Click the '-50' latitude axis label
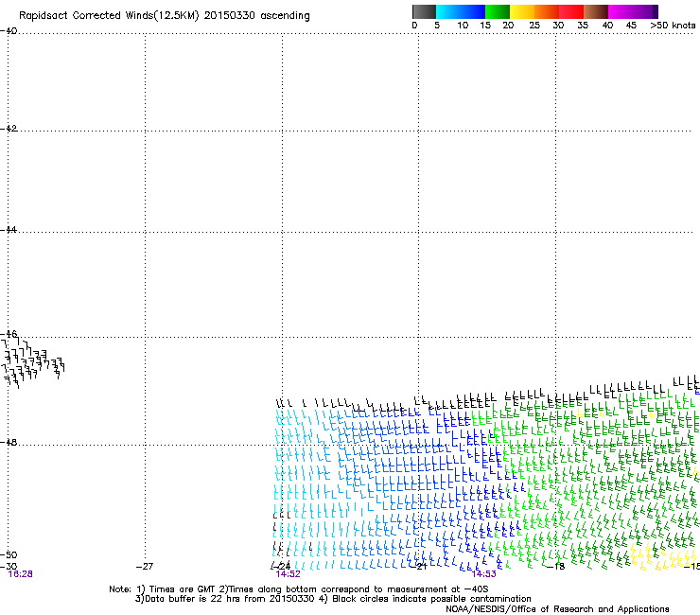This screenshot has width=700, height=615. point(9,555)
